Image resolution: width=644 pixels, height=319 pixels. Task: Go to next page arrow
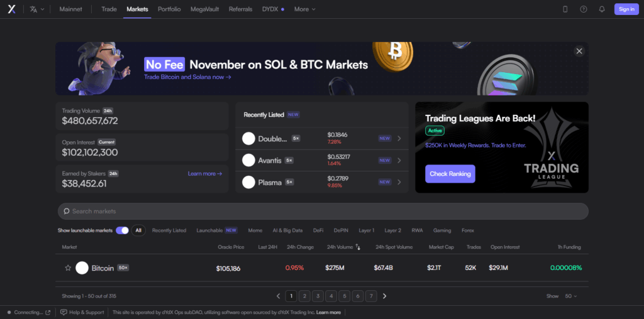pyautogui.click(x=385, y=296)
